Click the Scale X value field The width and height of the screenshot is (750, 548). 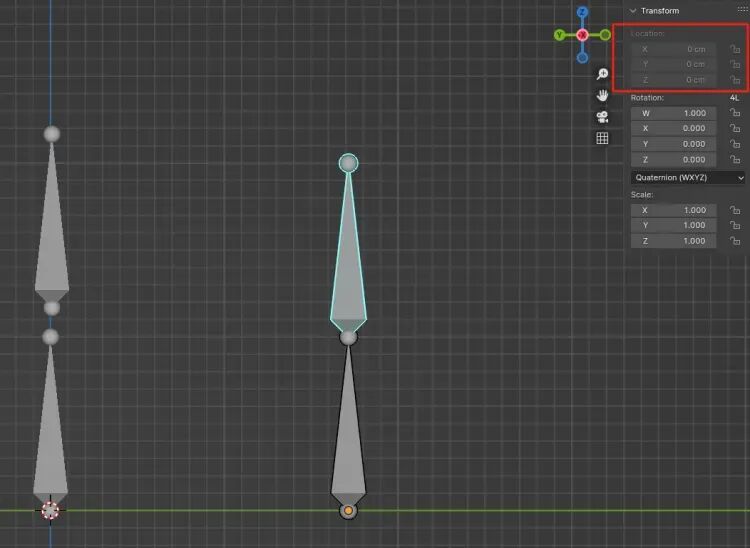[x=673, y=210]
